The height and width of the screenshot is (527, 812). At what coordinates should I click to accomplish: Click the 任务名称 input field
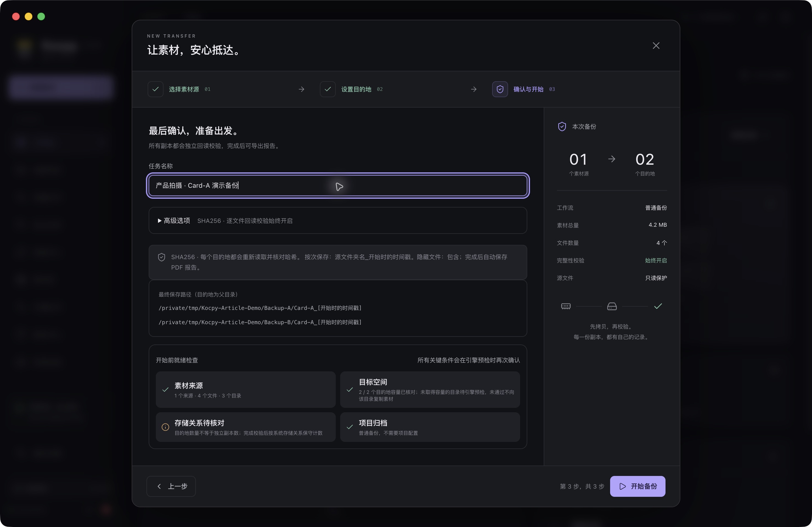(338, 185)
